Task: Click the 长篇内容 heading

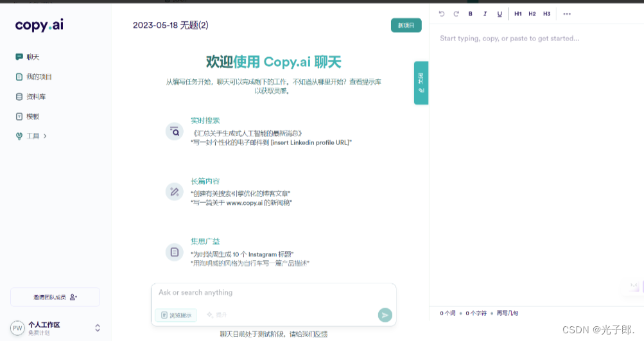Action: pyautogui.click(x=205, y=181)
